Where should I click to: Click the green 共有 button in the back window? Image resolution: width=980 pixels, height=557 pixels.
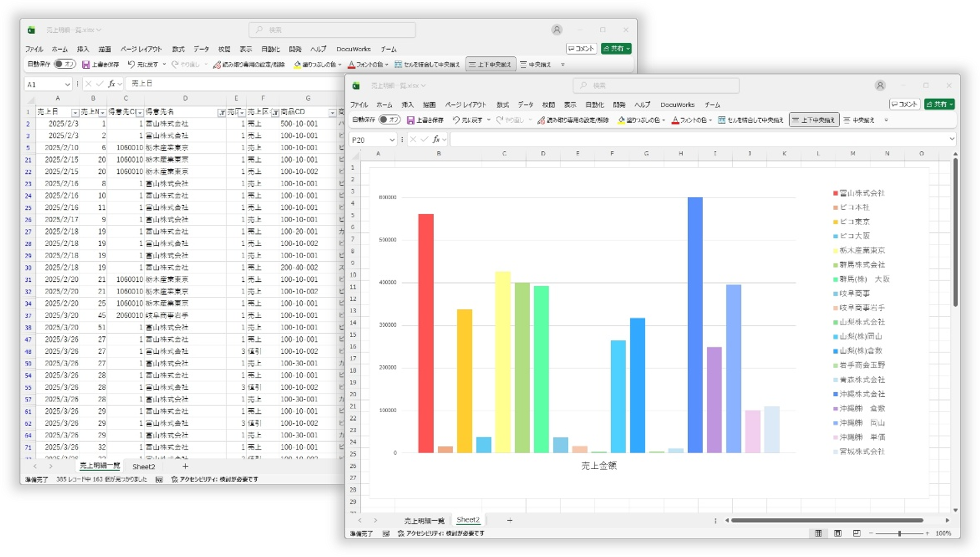click(x=616, y=48)
